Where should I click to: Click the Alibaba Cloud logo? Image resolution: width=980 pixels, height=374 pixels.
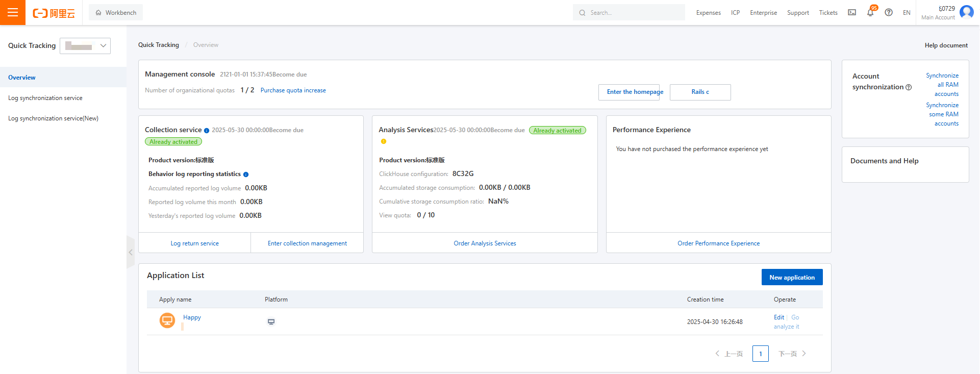54,13
